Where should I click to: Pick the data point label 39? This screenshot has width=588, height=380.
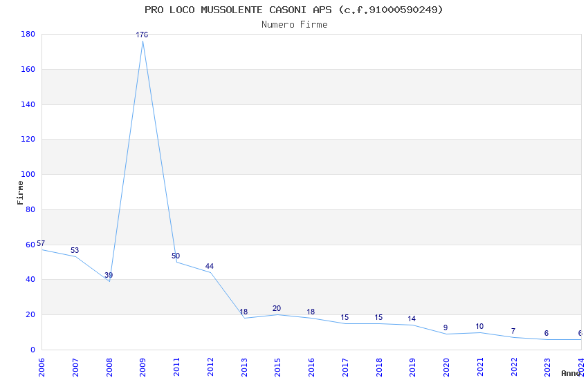pyautogui.click(x=109, y=275)
